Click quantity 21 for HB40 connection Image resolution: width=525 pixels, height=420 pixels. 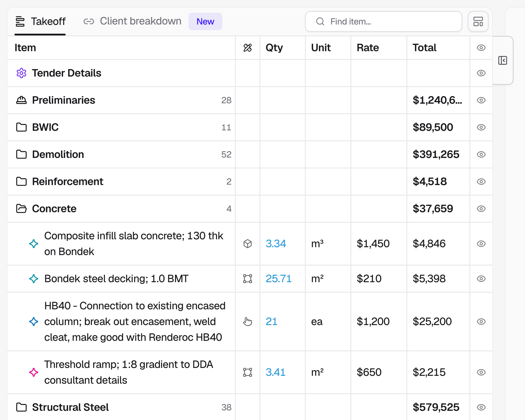271,322
